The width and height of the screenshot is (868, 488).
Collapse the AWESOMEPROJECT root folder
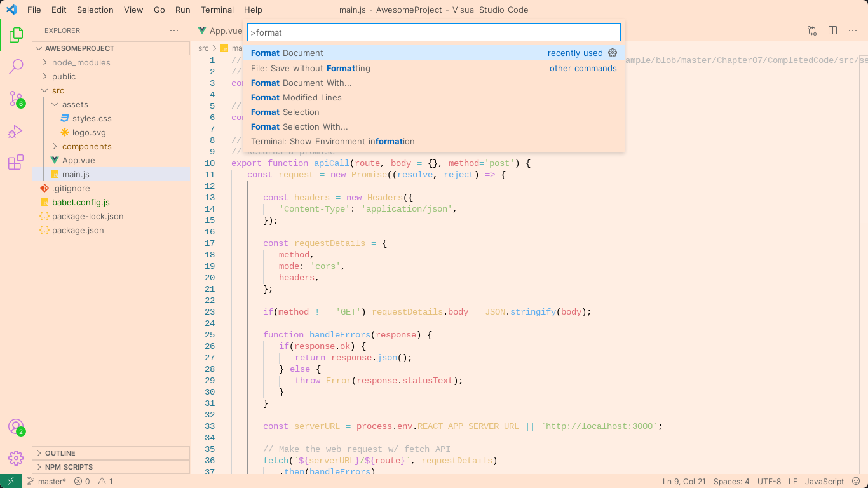pyautogui.click(x=111, y=48)
